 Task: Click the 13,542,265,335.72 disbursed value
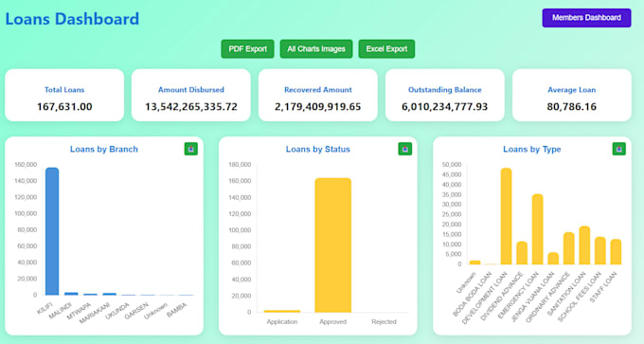tap(191, 107)
